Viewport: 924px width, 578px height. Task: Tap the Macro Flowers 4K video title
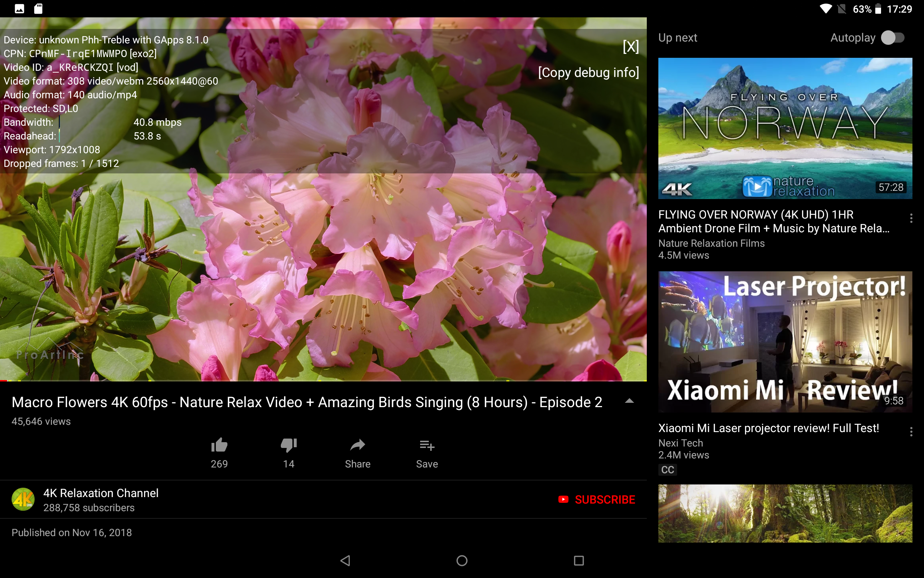[307, 402]
